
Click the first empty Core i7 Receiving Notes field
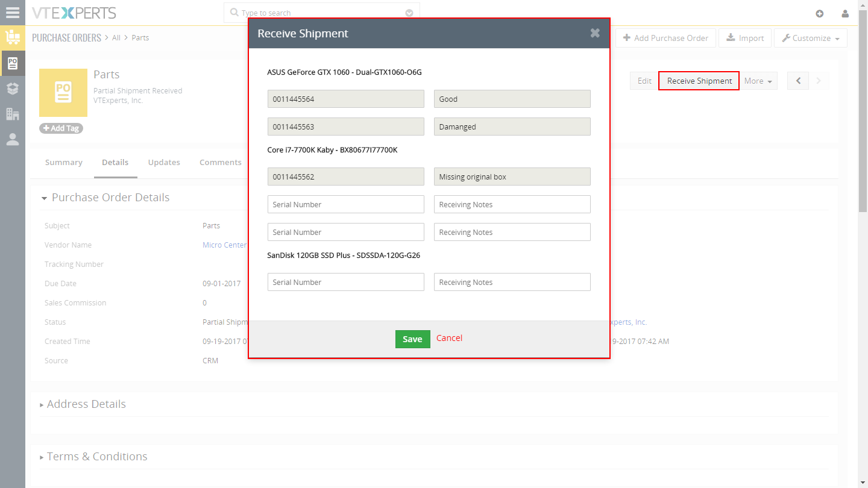512,204
